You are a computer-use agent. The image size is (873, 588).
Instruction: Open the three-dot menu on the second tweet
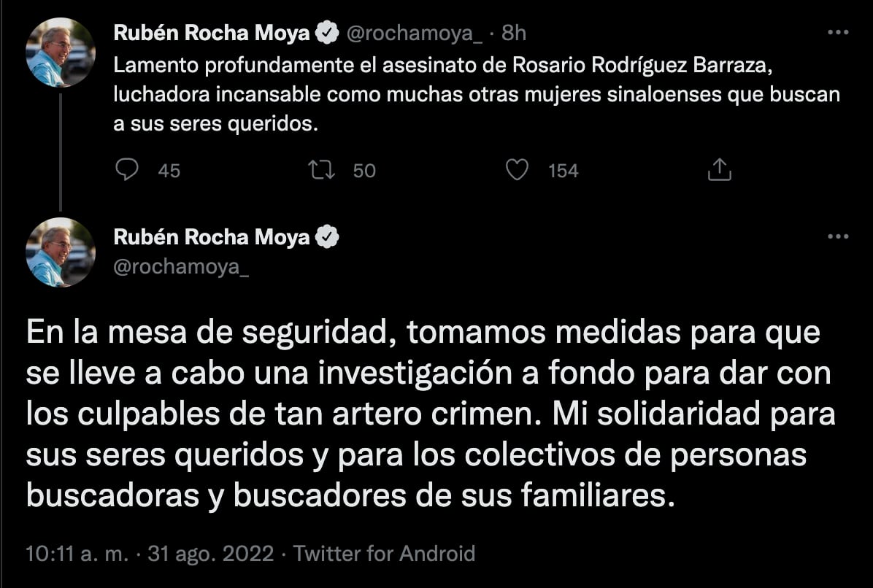pyautogui.click(x=837, y=235)
